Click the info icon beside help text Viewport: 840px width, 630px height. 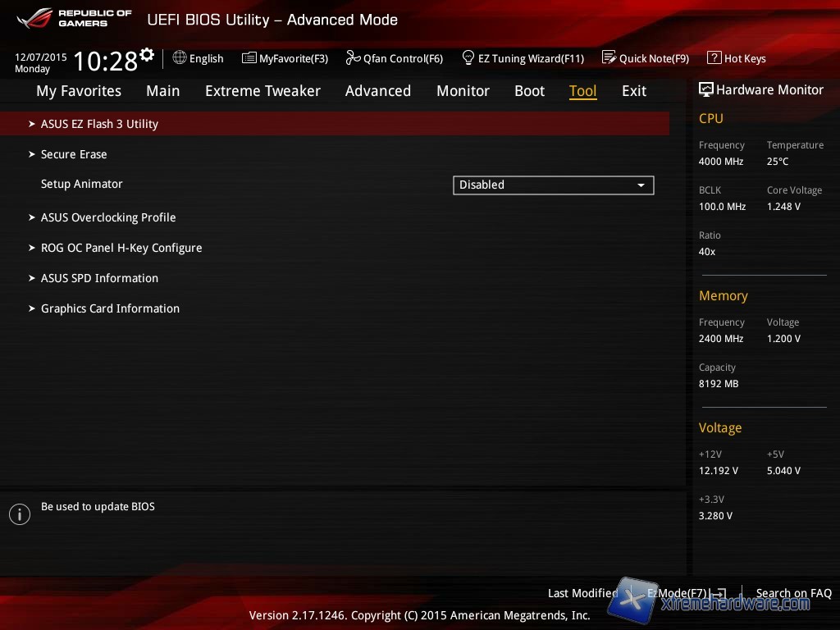tap(19, 514)
